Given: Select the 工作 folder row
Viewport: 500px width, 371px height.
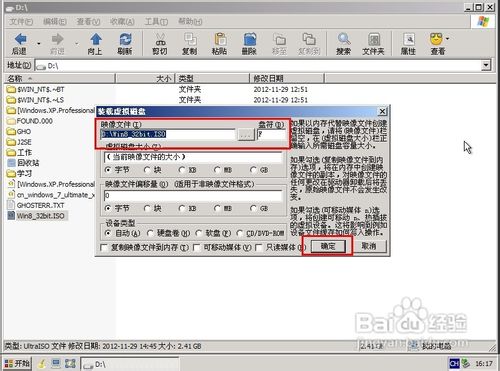Looking at the screenshot, I should (19, 152).
